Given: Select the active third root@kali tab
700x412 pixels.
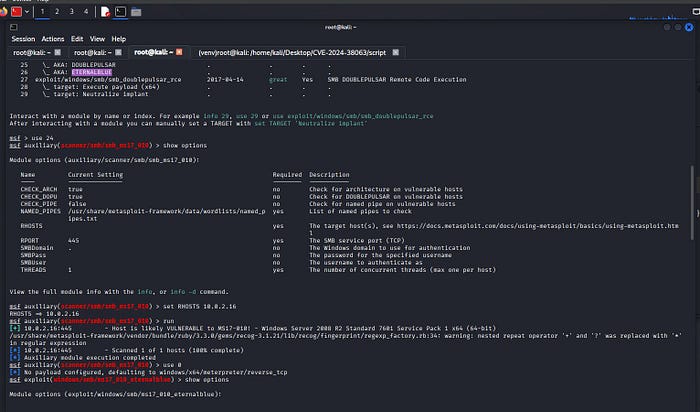Looking at the screenshot, I should 153,53.
